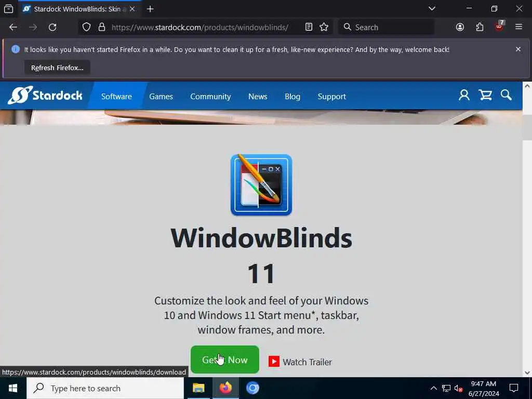The height and width of the screenshot is (399, 532).
Task: Dismiss the Firefox notification bar
Action: tap(518, 49)
